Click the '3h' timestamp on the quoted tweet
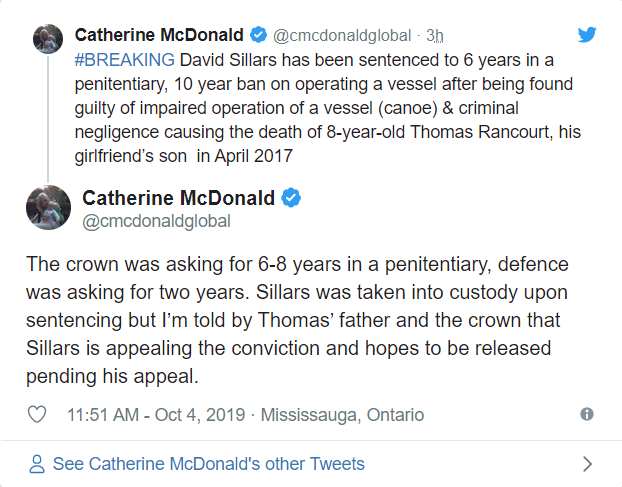Image resolution: width=622 pixels, height=487 pixels. click(434, 36)
